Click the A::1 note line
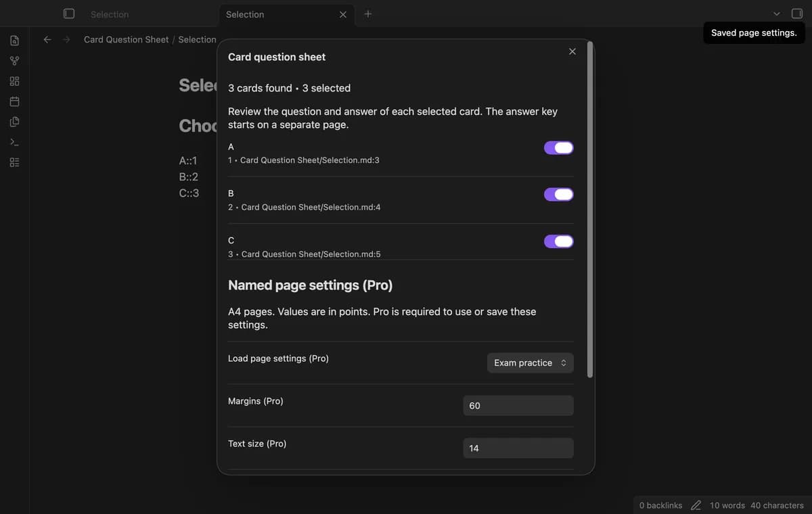Screen dimensions: 812x514 click(x=188, y=161)
